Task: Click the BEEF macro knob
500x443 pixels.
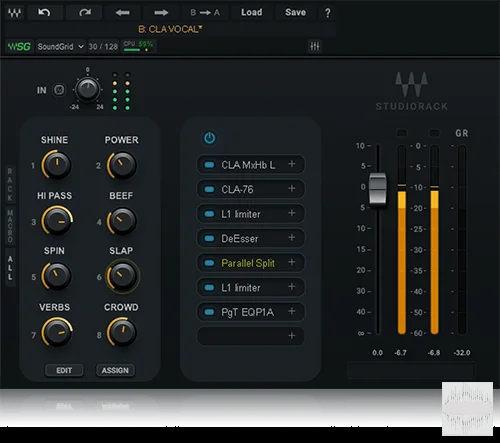Action: pyautogui.click(x=122, y=221)
